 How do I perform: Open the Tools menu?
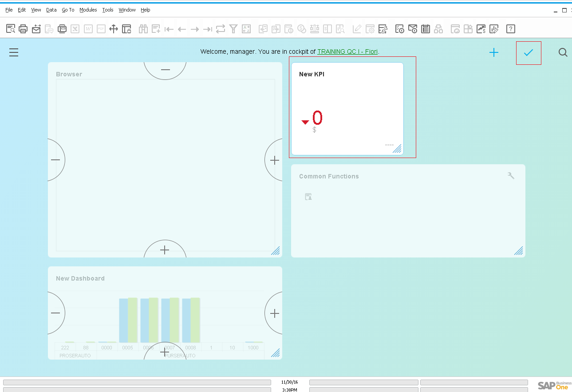(107, 10)
